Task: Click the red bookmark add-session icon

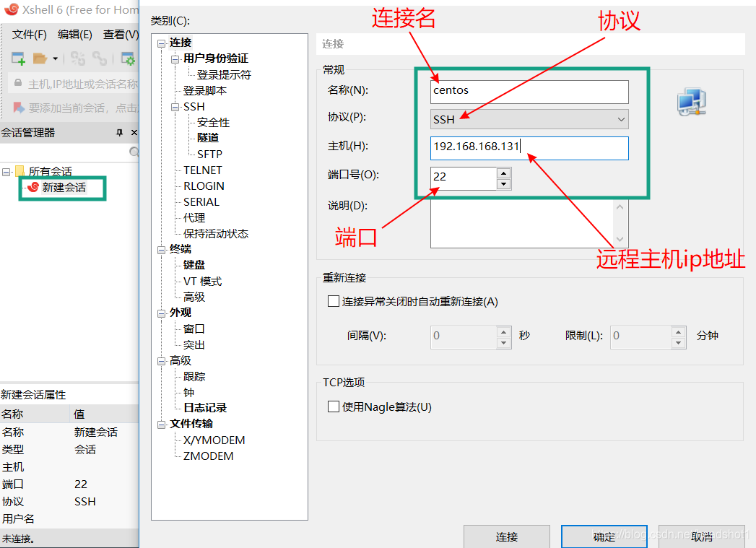Action: (x=18, y=107)
